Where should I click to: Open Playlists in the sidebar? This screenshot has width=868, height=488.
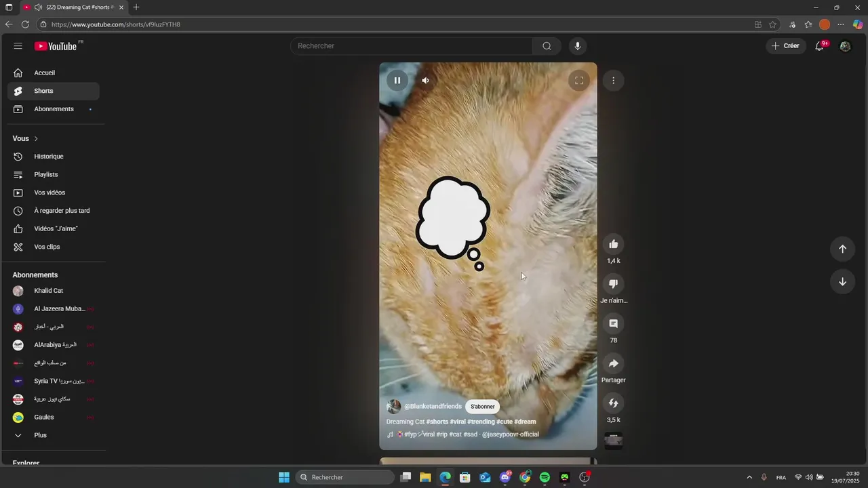click(53, 175)
